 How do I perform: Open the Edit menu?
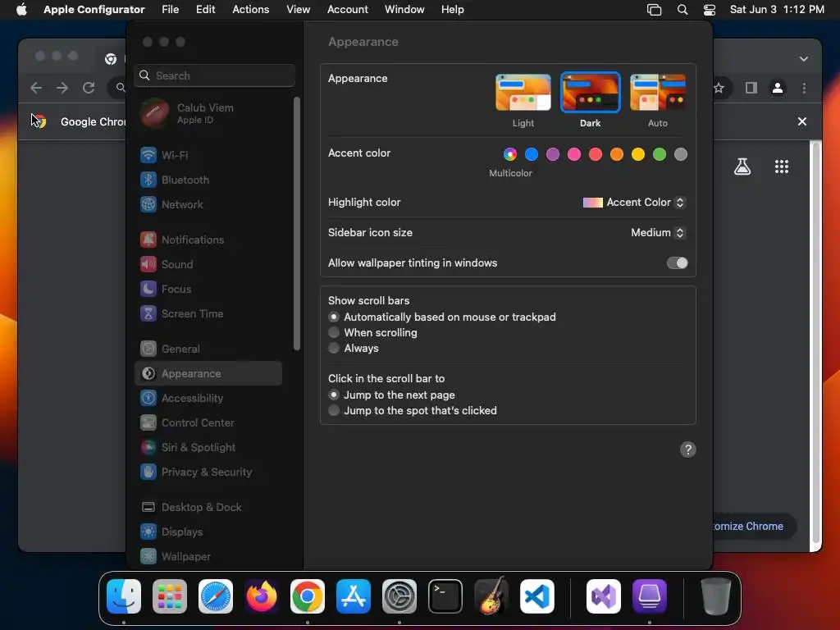click(205, 10)
